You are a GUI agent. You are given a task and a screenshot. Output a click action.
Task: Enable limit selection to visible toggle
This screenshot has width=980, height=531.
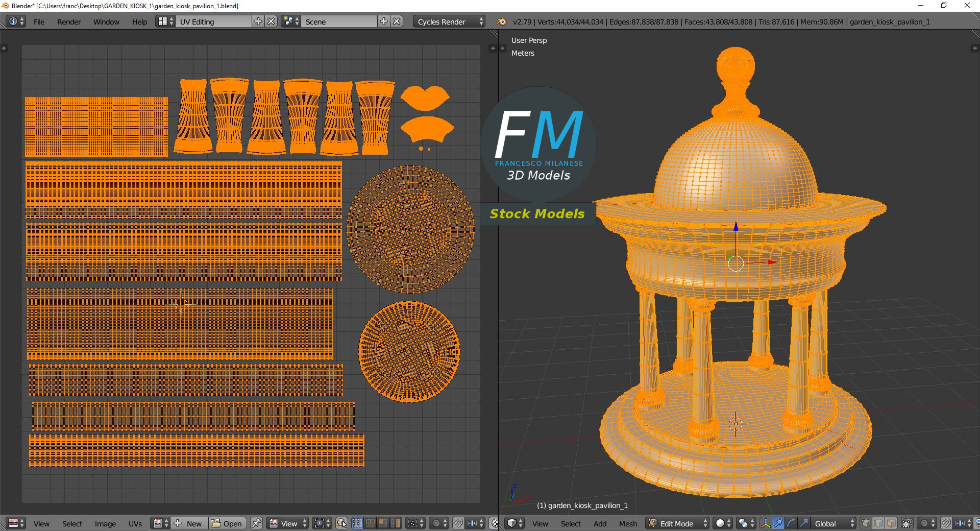(906, 524)
